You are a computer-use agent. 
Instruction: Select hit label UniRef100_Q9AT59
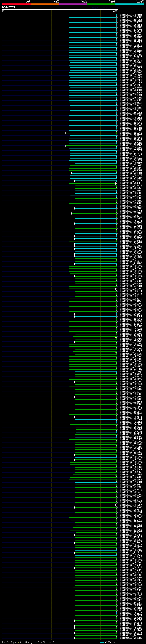pos(131,88)
